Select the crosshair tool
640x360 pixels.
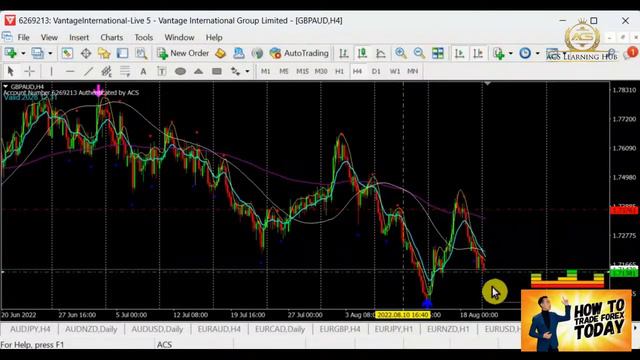(x=29, y=71)
